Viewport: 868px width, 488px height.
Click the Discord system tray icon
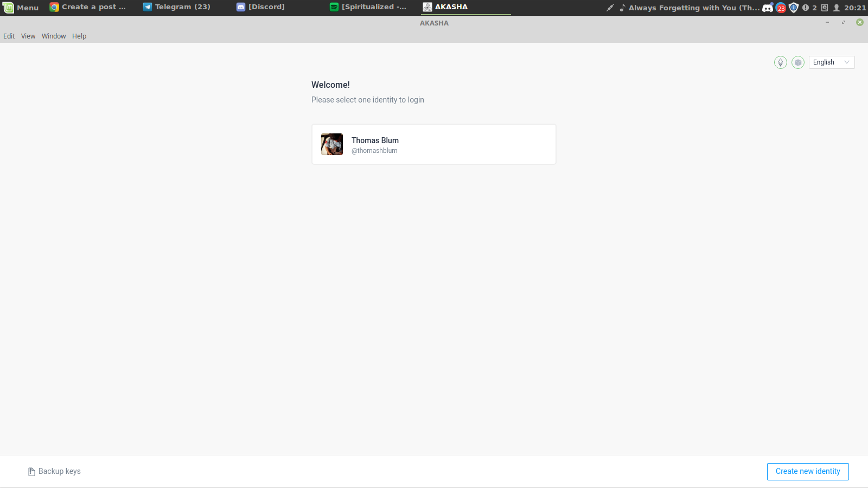pos(768,8)
